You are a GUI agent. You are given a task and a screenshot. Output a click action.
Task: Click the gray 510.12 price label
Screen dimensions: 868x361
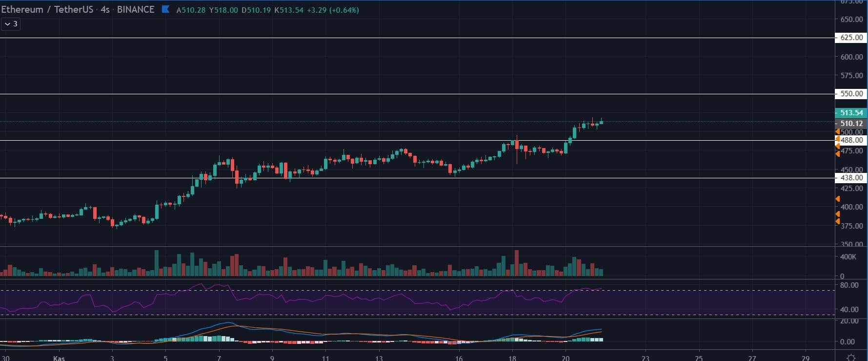tap(851, 124)
